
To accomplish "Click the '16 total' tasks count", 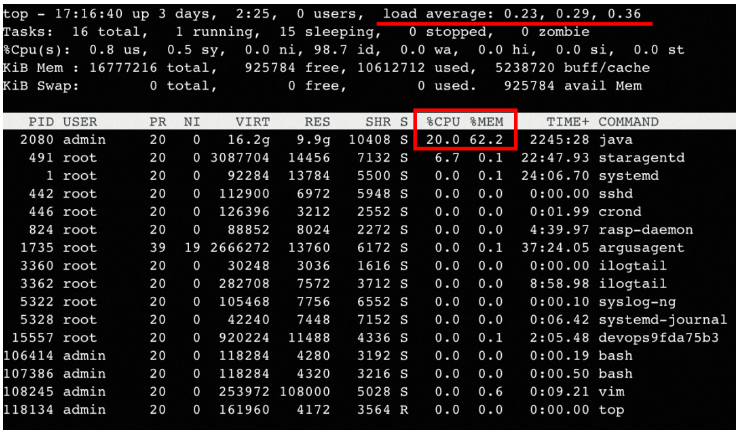I will point(110,32).
